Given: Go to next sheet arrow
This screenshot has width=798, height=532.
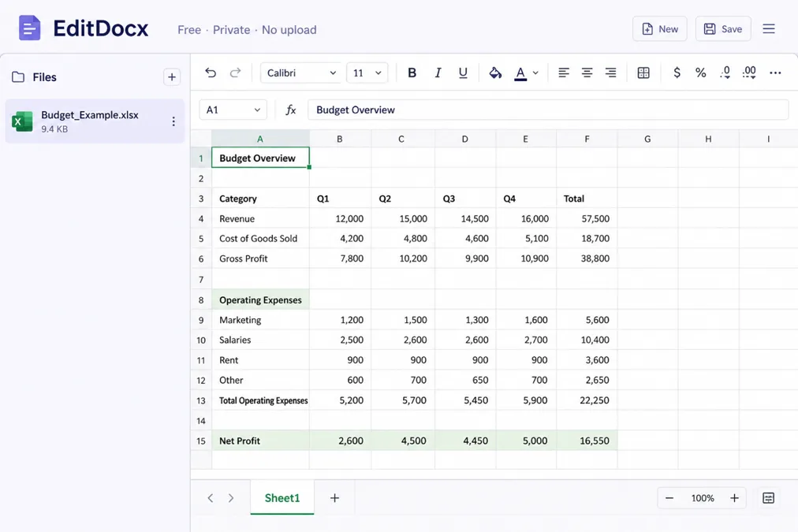Looking at the screenshot, I should pyautogui.click(x=231, y=498).
